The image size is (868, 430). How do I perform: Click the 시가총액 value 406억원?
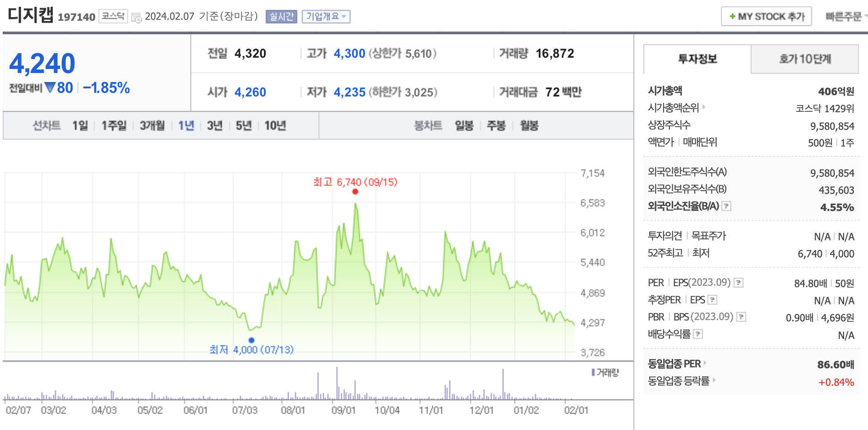[836, 91]
